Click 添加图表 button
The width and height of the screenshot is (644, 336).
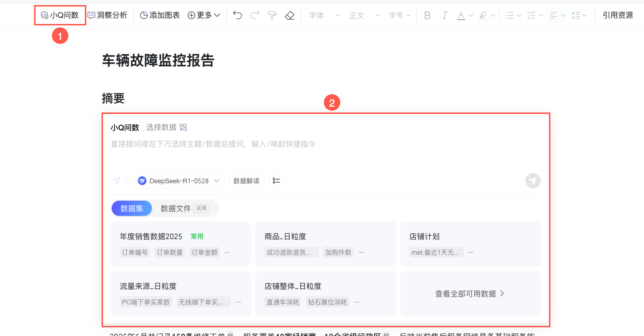pos(160,15)
